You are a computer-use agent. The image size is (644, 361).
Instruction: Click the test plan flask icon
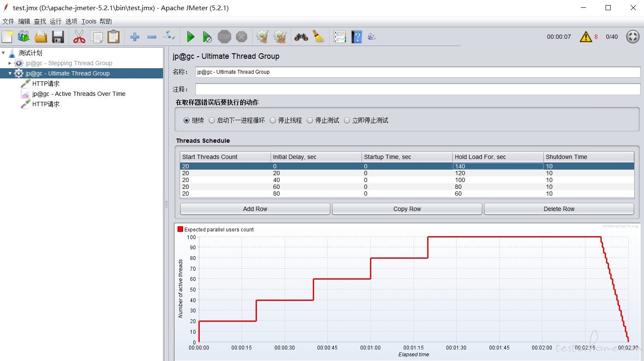click(12, 53)
